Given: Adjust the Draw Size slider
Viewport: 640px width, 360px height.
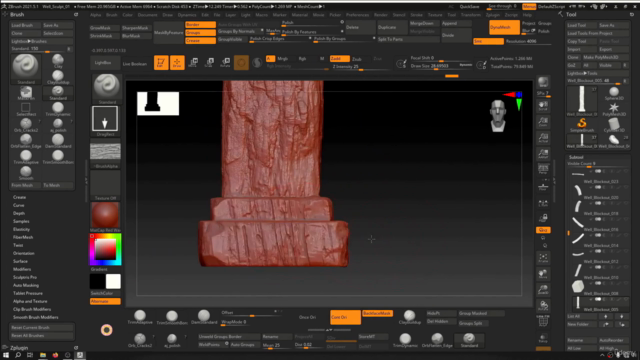Looking at the screenshot, I should (x=442, y=66).
